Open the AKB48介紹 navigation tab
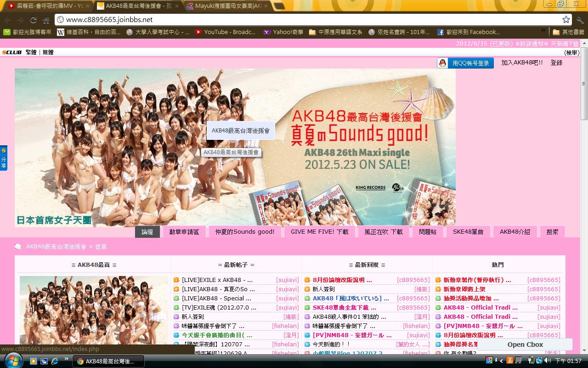Image resolution: width=588 pixels, height=368 pixels. [x=515, y=232]
